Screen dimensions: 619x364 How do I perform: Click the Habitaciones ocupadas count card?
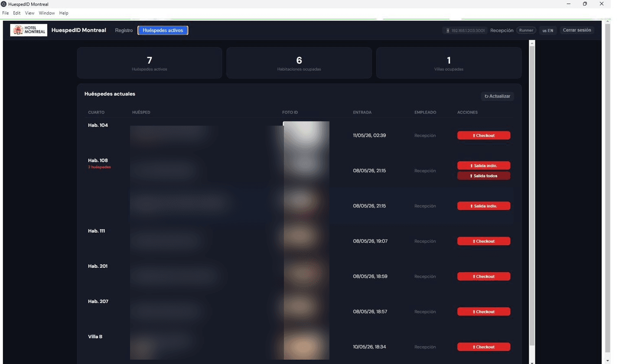click(x=299, y=63)
